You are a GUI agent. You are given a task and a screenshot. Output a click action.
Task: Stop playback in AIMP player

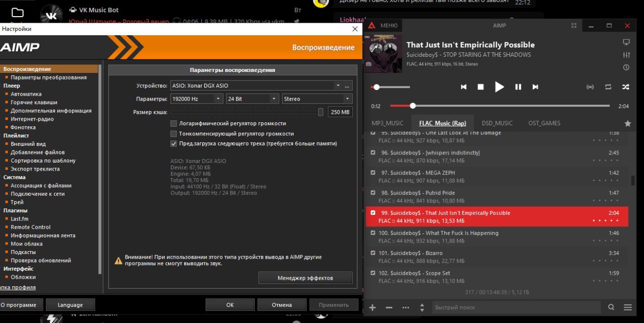pos(480,87)
